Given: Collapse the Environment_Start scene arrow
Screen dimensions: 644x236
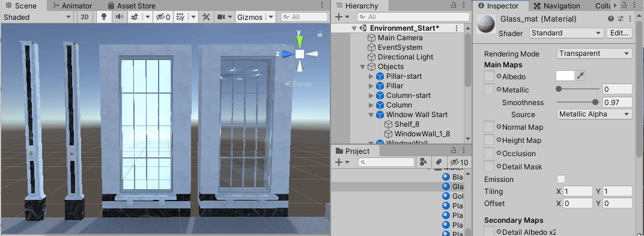Looking at the screenshot, I should [354, 28].
